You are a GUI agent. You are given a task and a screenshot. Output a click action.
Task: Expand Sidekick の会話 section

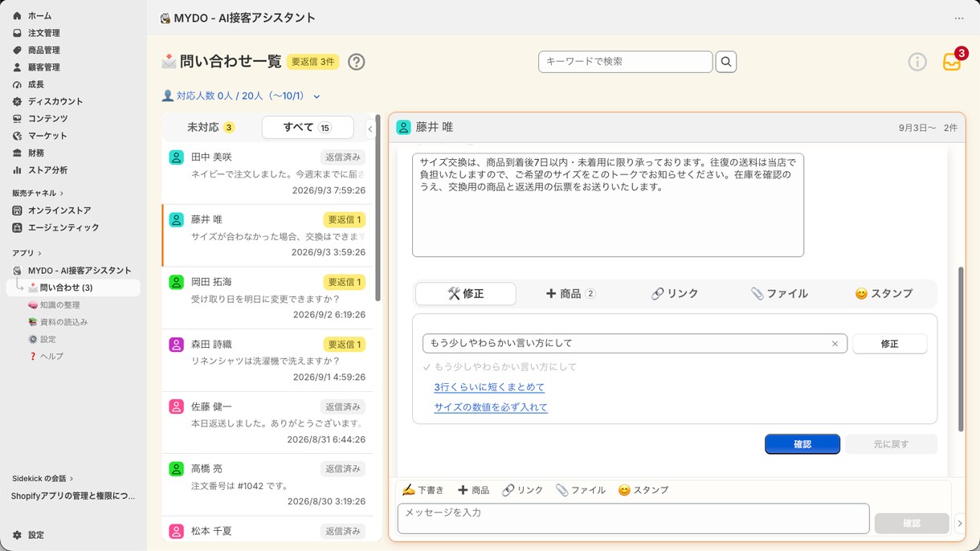[43, 478]
